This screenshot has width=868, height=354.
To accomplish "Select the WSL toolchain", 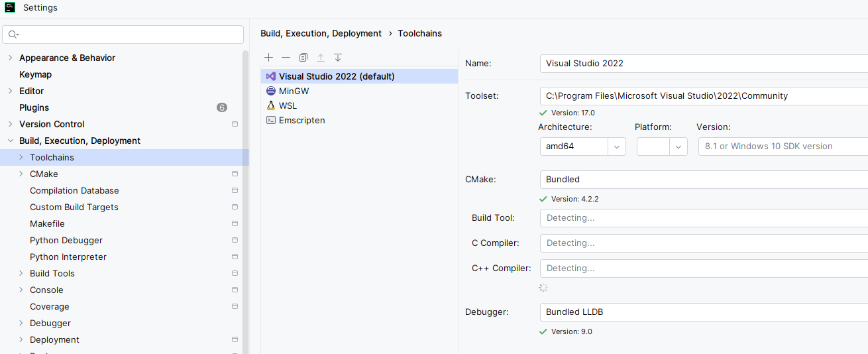I will [x=359, y=105].
